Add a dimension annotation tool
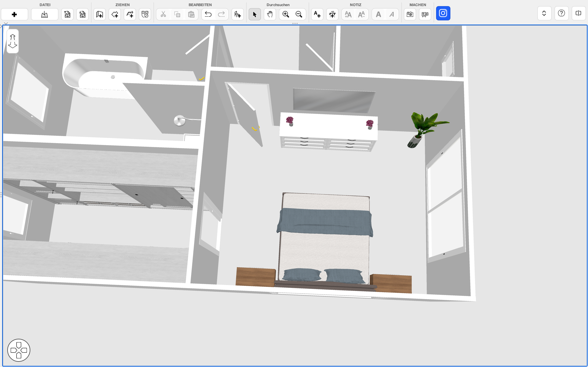The height and width of the screenshot is (367, 588). click(x=332, y=14)
